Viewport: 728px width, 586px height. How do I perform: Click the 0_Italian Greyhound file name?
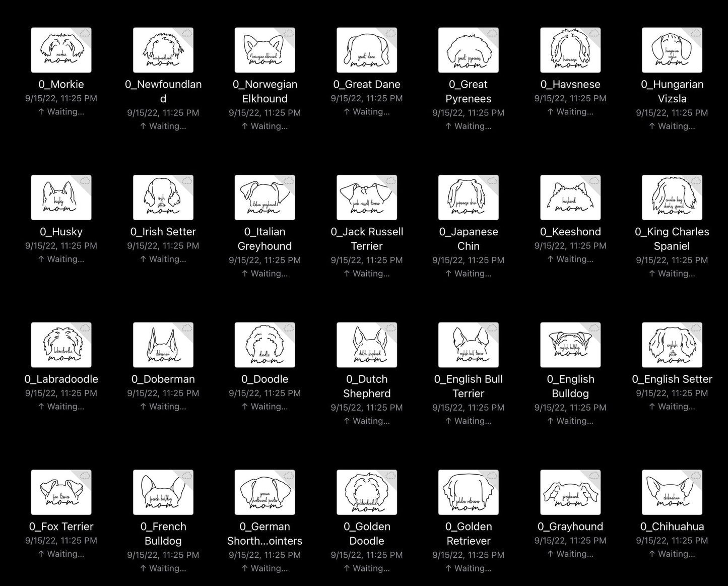click(x=264, y=239)
